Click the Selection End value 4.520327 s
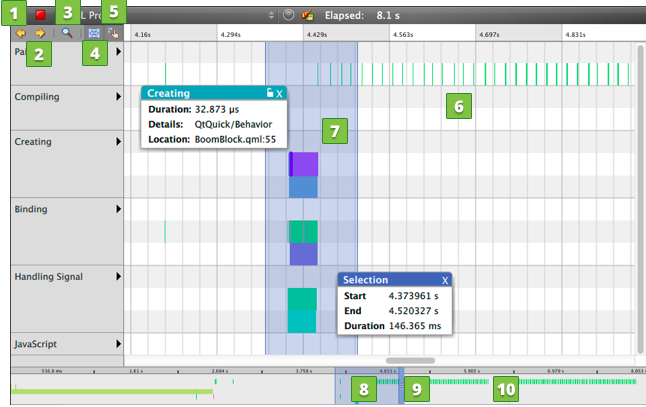The height and width of the screenshot is (407, 646). click(x=413, y=311)
